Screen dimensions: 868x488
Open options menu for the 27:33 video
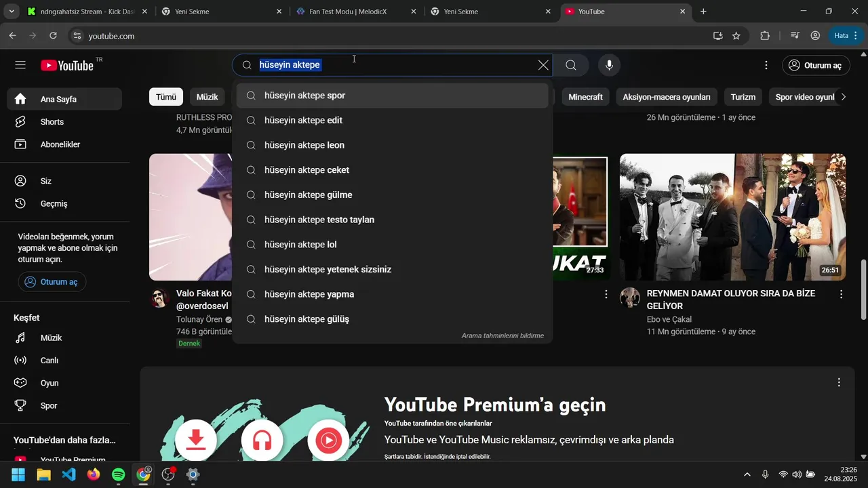point(606,294)
